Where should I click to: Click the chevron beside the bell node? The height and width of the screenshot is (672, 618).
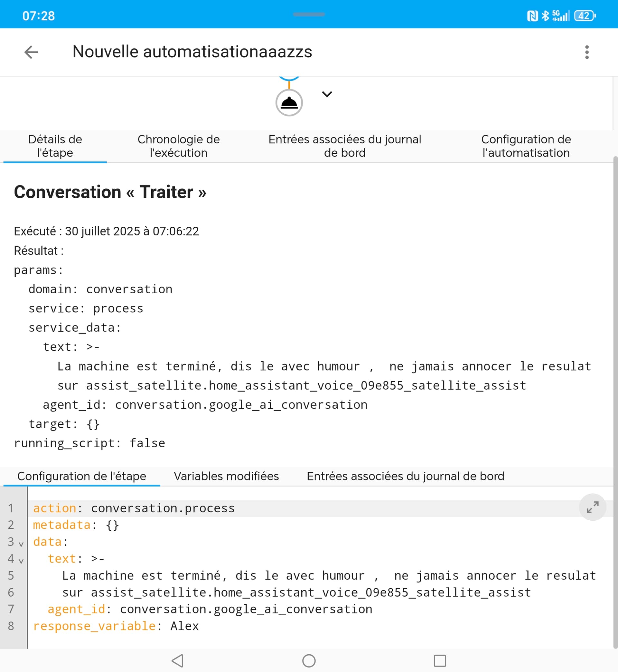point(327,94)
